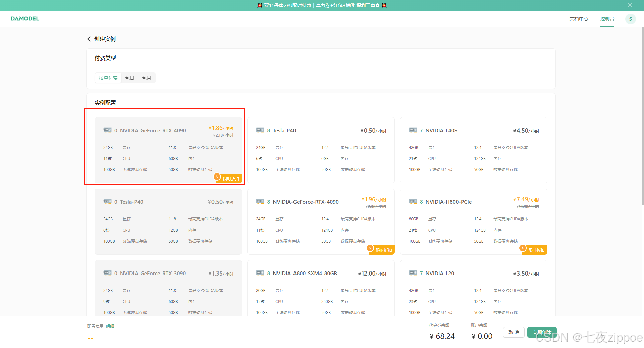The width and height of the screenshot is (644, 348).
Task: Select 包日 billing type
Action: [130, 78]
